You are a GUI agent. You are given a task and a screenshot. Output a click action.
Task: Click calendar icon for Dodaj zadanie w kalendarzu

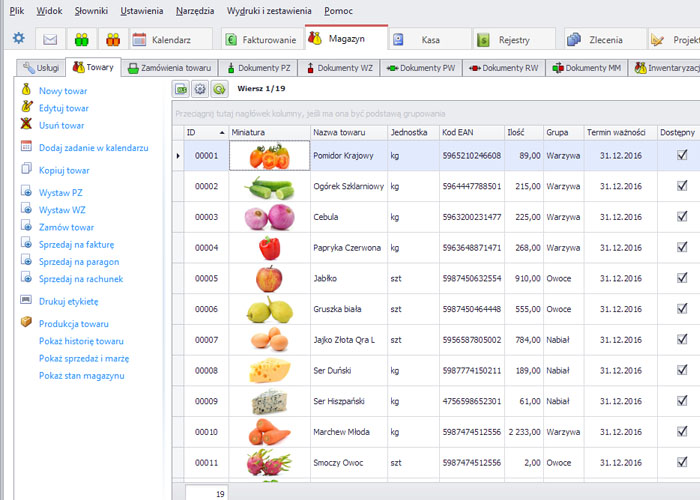pos(27,147)
